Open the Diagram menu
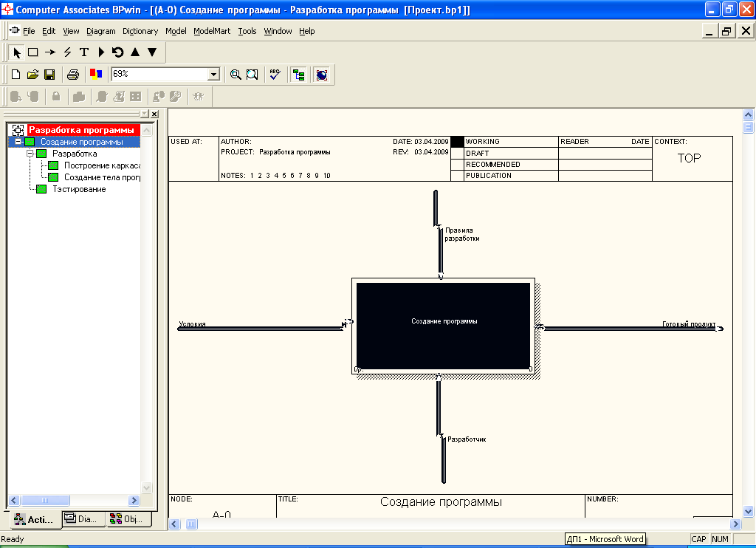Screen dimensions: 756x548 (x=100, y=31)
